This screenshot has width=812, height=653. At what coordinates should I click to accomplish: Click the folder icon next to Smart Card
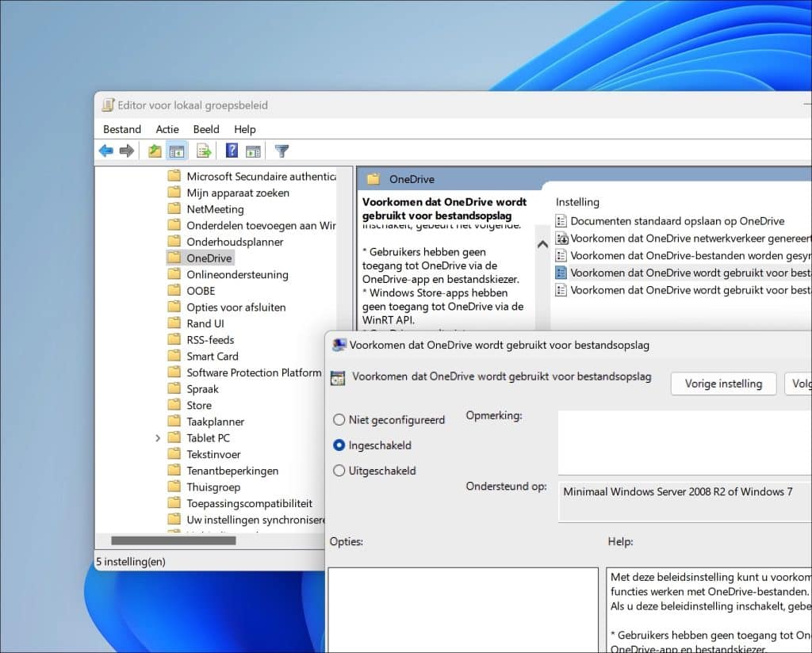(x=174, y=356)
